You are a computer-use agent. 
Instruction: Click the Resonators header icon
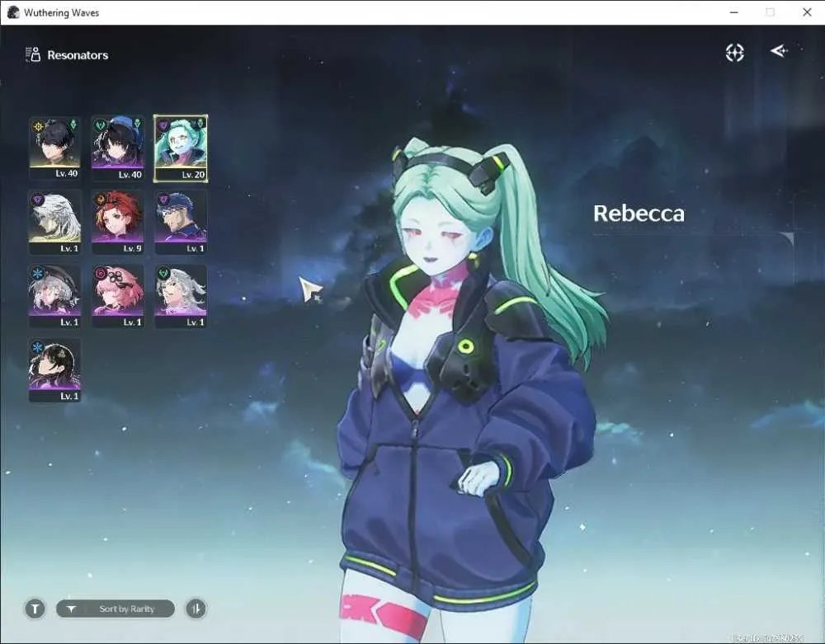pyautogui.click(x=33, y=54)
